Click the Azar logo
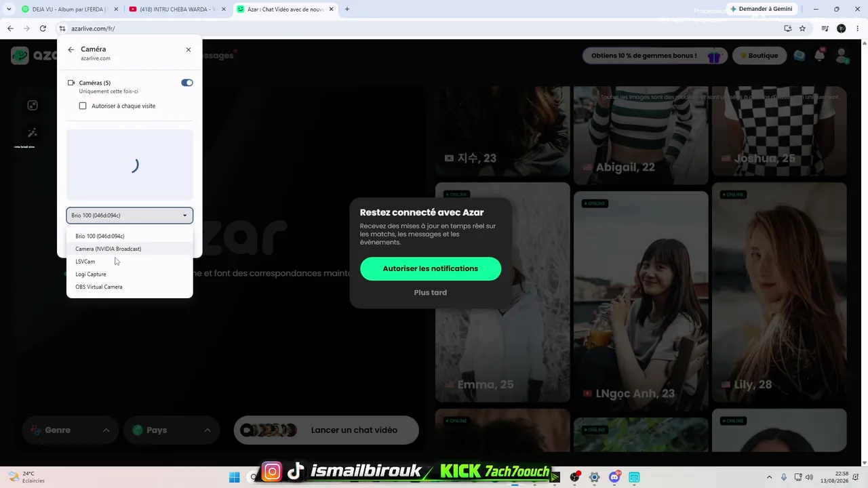Image resolution: width=868 pixels, height=488 pixels. coord(34,56)
